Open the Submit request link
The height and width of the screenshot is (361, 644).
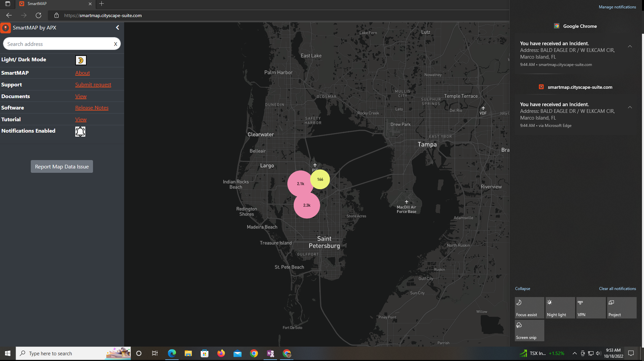click(93, 85)
